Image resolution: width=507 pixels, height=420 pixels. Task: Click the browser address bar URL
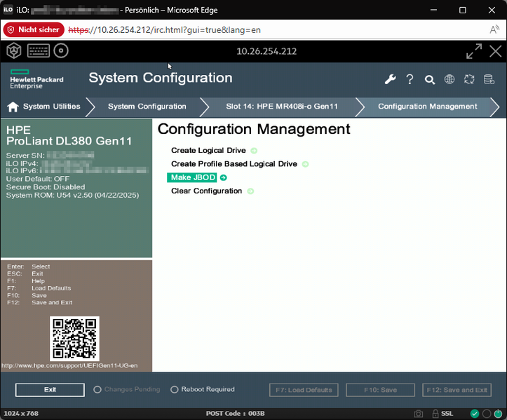pos(164,30)
